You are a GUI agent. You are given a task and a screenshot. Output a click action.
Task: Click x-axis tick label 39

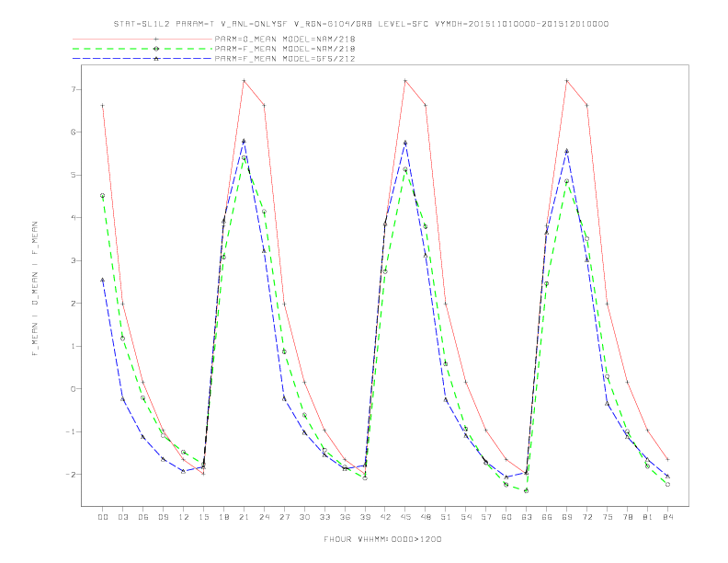(365, 517)
